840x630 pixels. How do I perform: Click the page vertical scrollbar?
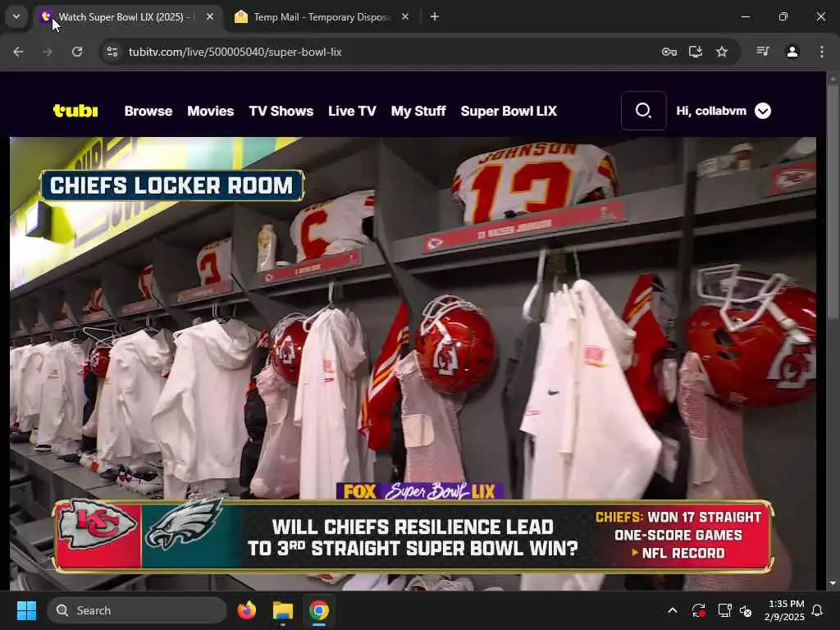833,203
